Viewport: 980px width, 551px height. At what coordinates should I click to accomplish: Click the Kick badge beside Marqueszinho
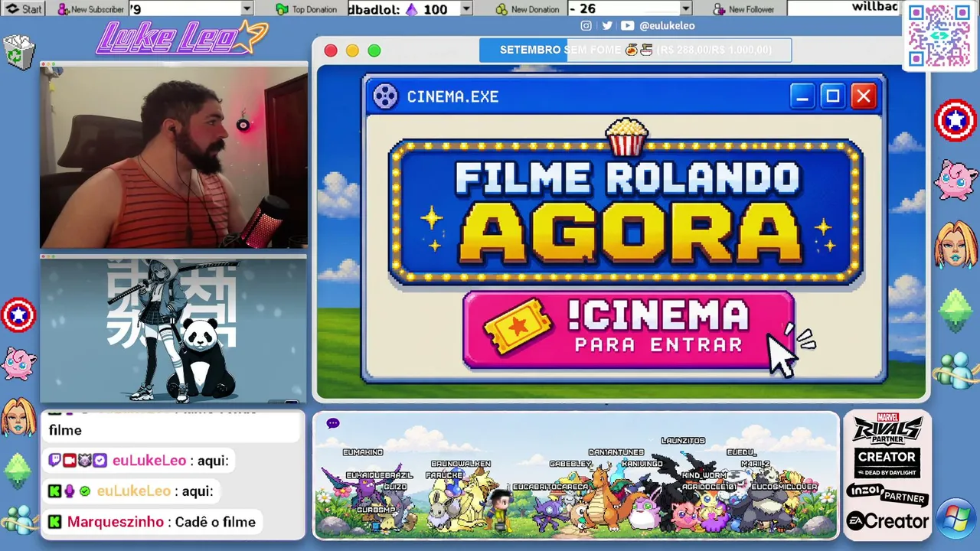[54, 522]
